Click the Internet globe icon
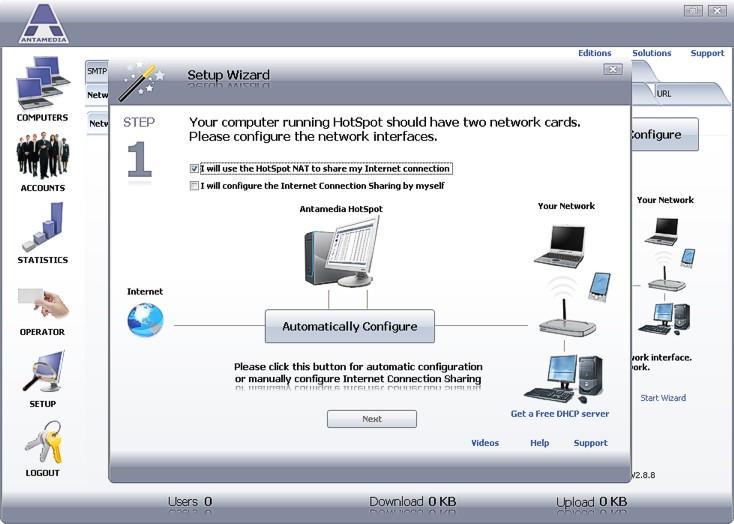Viewport: 734px width, 524px height. pos(146,320)
